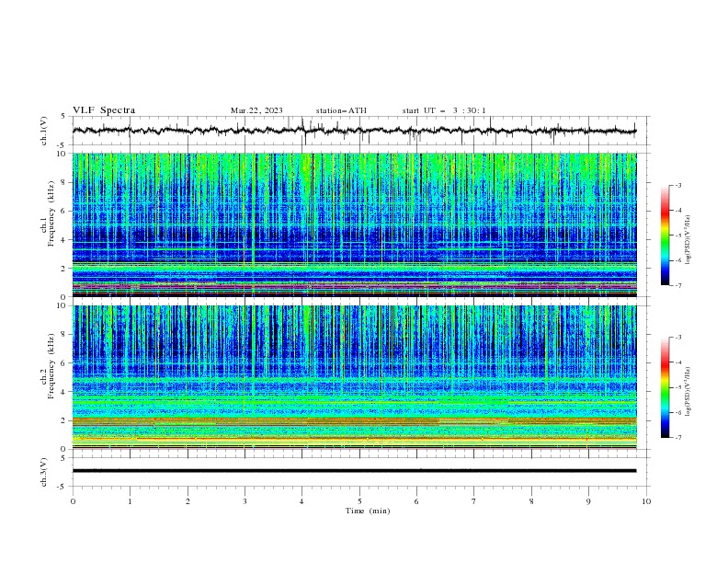Click the log(PSD) label of ch.1 colorbar
The height and width of the screenshot is (563, 728).
pyautogui.click(x=688, y=240)
